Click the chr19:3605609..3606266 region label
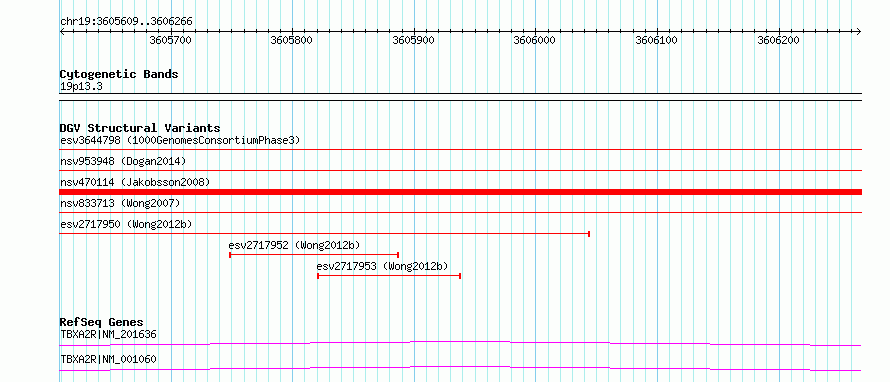Viewport: 890px width, 382px height. pyautogui.click(x=126, y=22)
